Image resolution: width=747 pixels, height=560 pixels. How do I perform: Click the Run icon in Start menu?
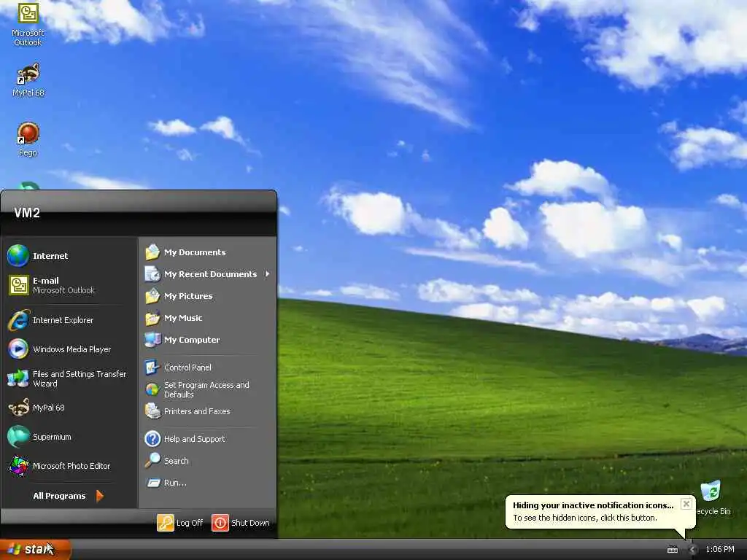[x=153, y=483]
